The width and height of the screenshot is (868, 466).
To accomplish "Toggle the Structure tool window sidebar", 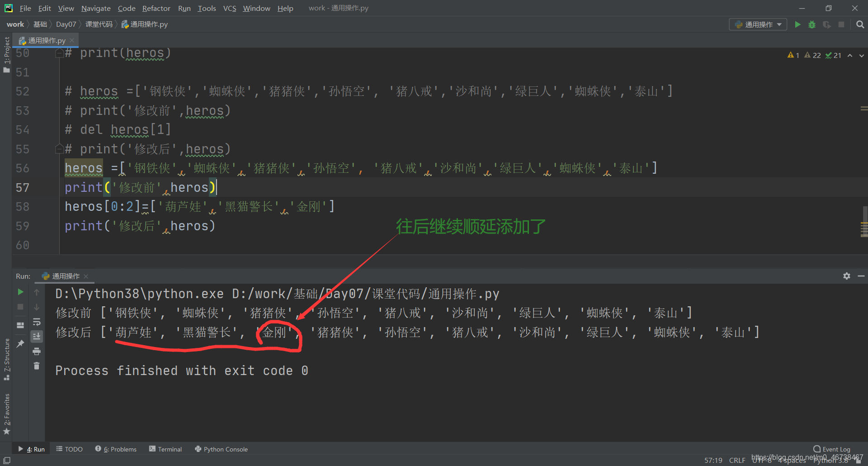I will coord(6,359).
